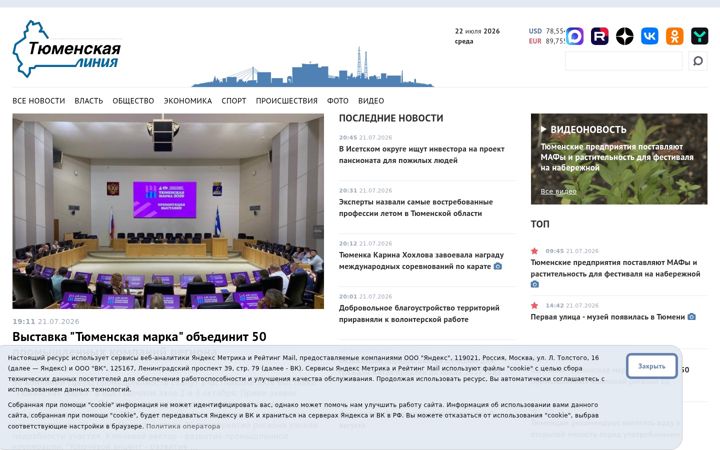Open the ВСЕ НОВОСТИ menu item
Viewport: 720px width, 450px height.
click(x=39, y=101)
